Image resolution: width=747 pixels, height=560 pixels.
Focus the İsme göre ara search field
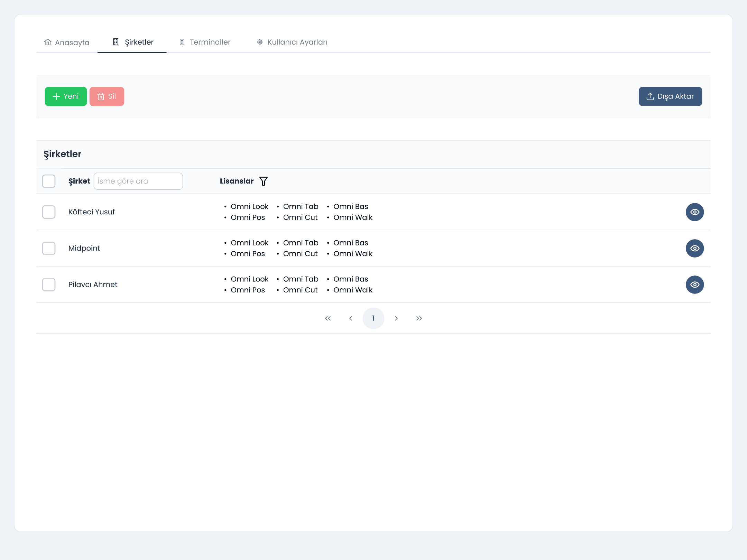click(x=138, y=181)
